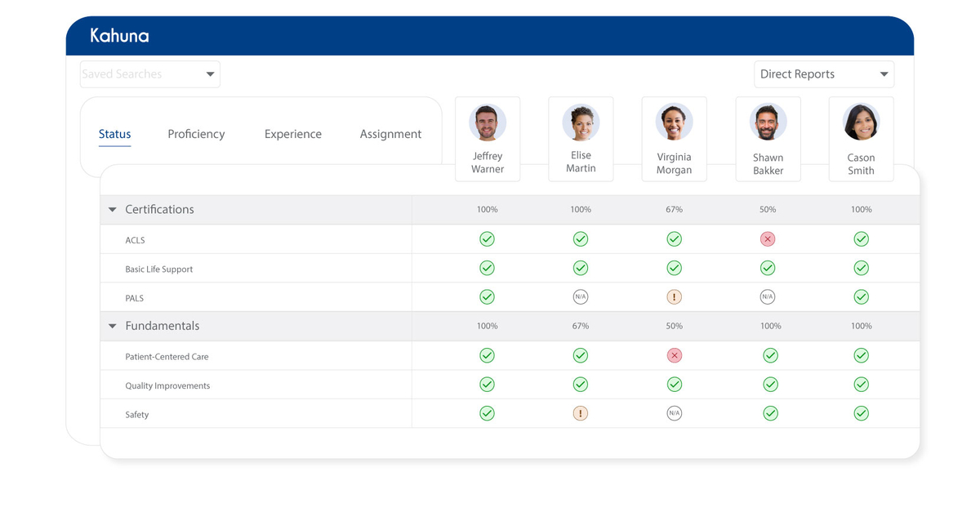The width and height of the screenshot is (980, 512).
Task: Click Shawn Bakker's red X for ACLS
Action: click(768, 238)
